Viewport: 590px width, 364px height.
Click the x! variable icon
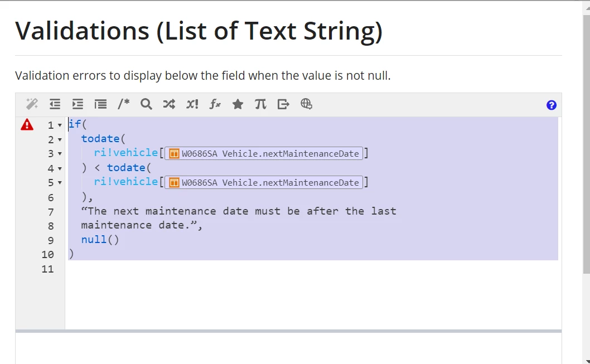(192, 104)
